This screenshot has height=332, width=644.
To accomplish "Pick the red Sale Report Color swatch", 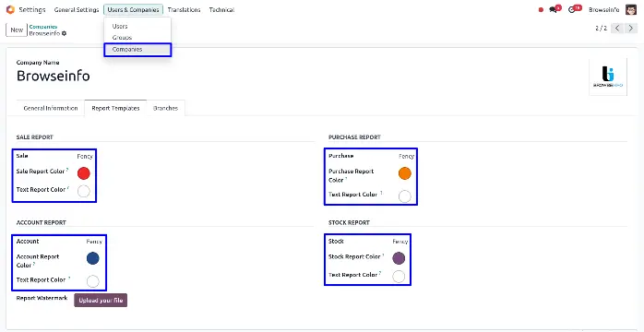I will point(83,173).
